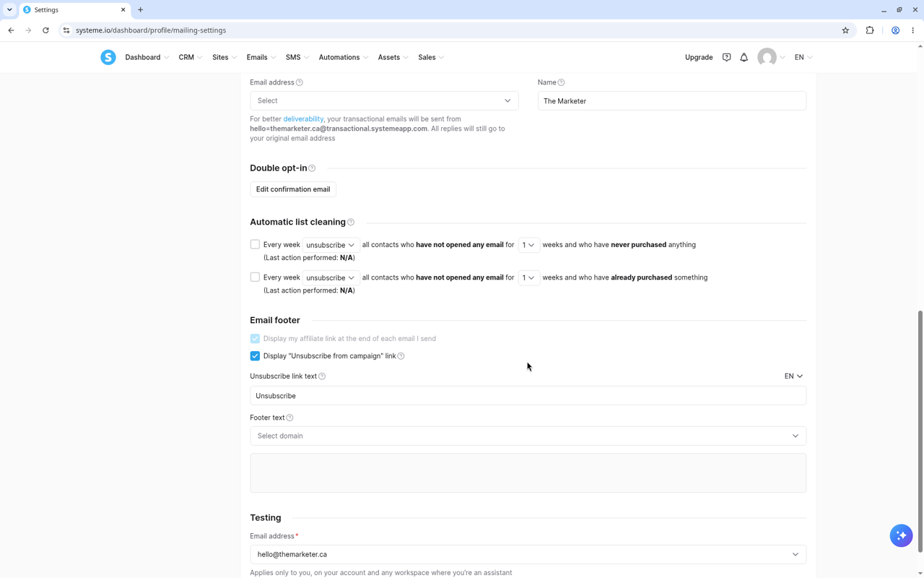Follow the deliverability link
This screenshot has width=924, height=578.
[303, 119]
